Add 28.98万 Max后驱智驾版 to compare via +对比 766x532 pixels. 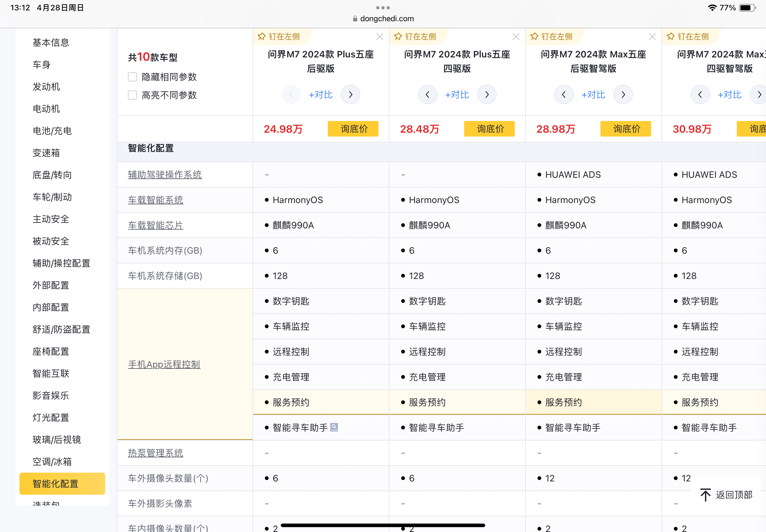[x=593, y=95]
